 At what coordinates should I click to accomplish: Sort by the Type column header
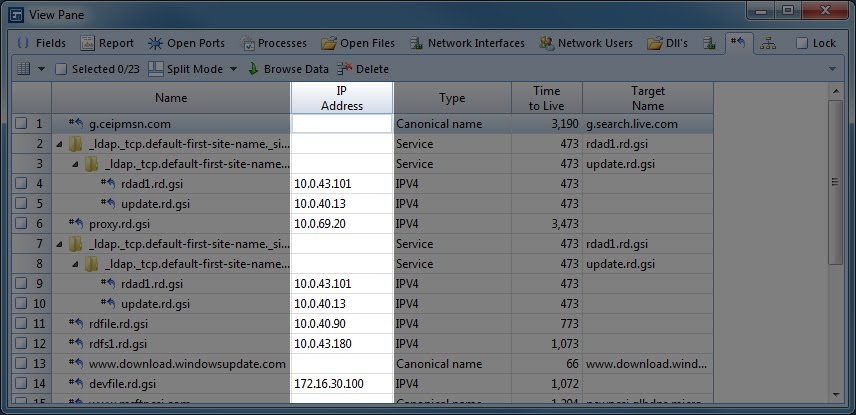pos(453,98)
